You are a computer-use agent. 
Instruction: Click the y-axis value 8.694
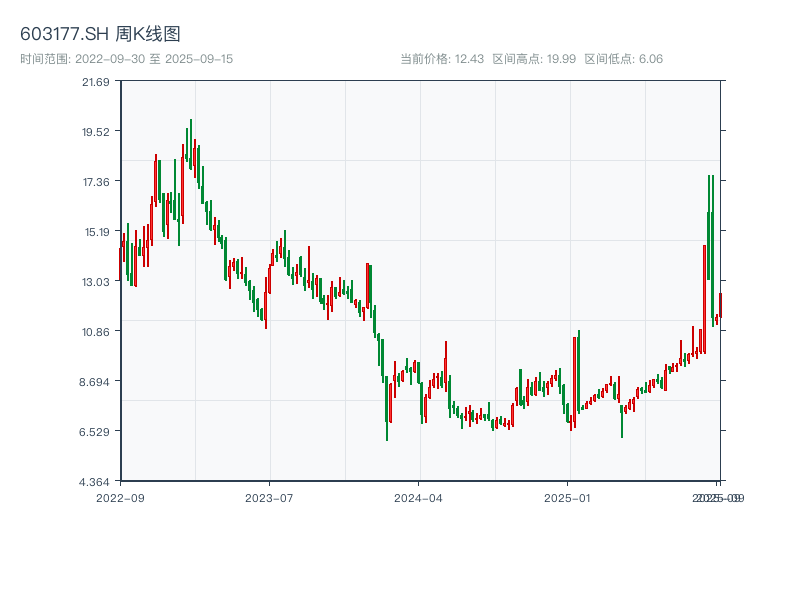point(94,382)
